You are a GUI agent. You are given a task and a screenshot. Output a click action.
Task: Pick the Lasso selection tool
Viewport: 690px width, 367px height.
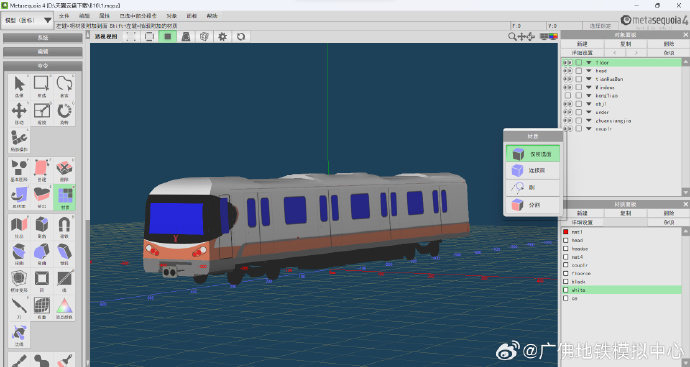tap(64, 86)
